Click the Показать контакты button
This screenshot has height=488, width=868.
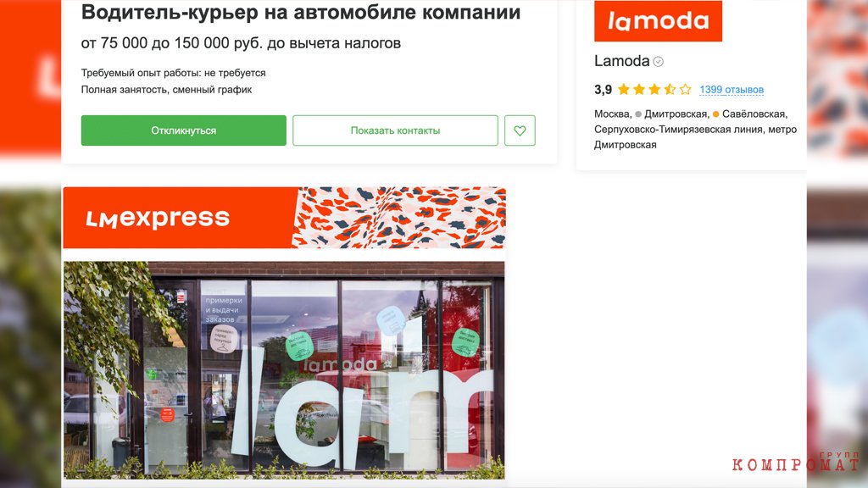tap(395, 130)
